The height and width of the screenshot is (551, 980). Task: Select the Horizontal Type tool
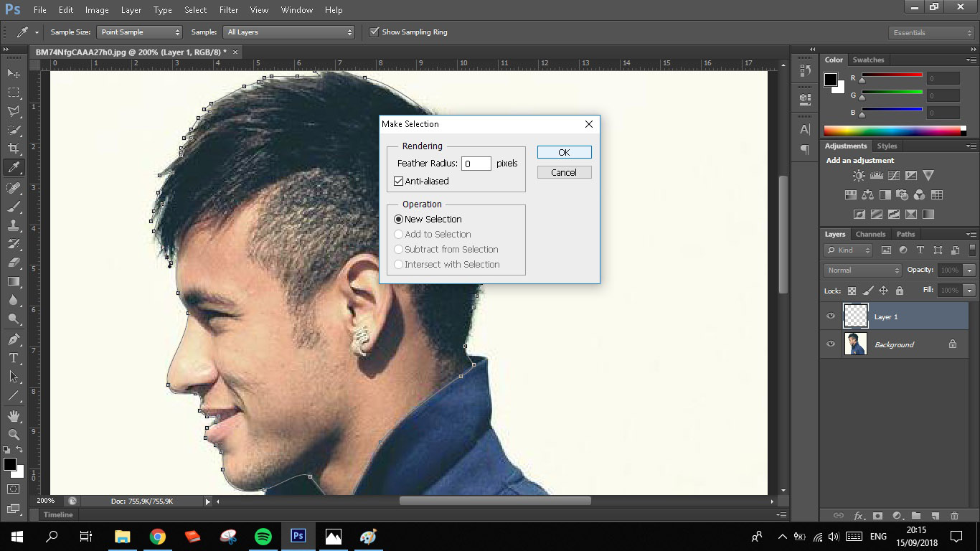click(x=14, y=357)
